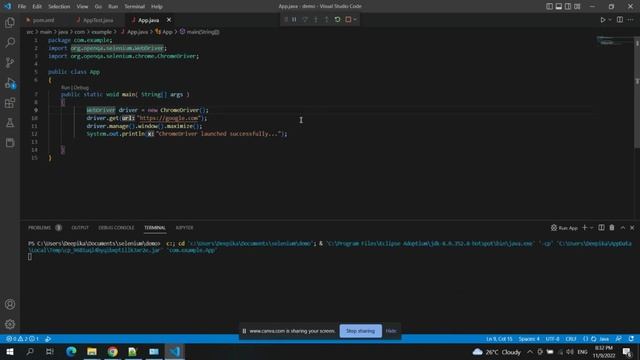Toggle the secondary side bar layout
Viewport: 640px width, 360px height.
tap(568, 7)
